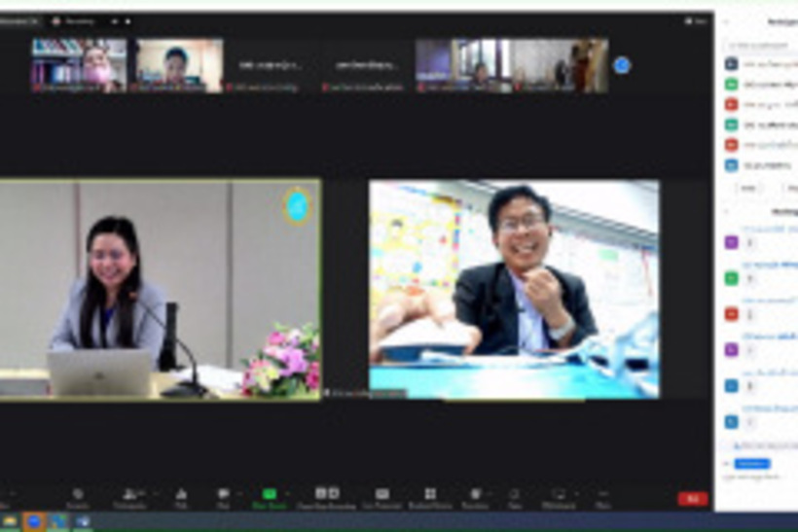Viewport: 798px width, 532px height.
Task: Open the Chat button in toolbar
Action: point(223,498)
